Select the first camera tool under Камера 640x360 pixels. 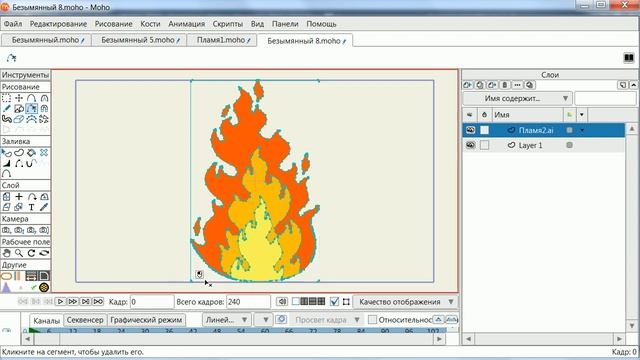coord(7,230)
